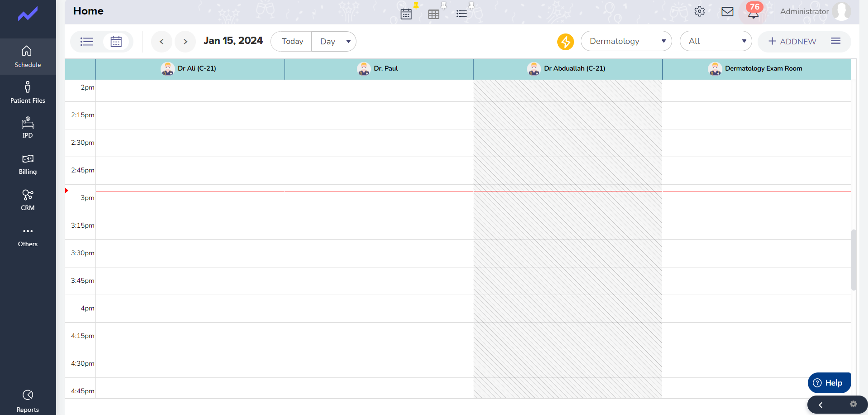This screenshot has height=415, width=868.
Task: Open the Schedule section in the sidebar
Action: [28, 57]
